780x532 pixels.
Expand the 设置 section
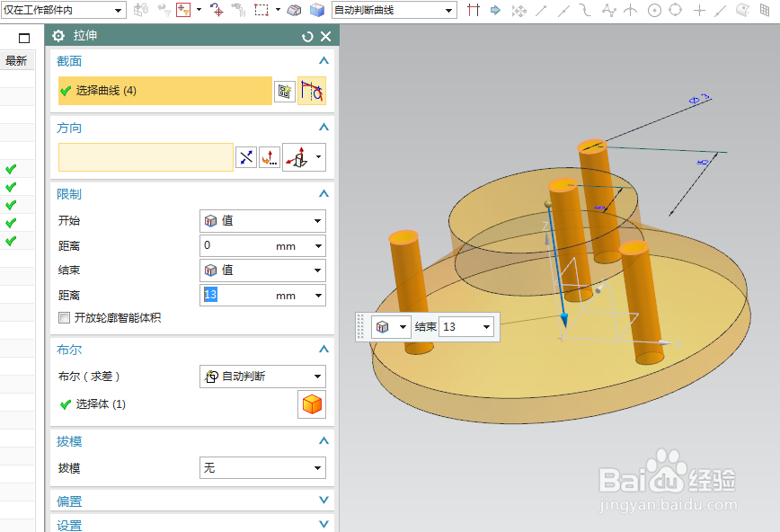click(x=324, y=524)
